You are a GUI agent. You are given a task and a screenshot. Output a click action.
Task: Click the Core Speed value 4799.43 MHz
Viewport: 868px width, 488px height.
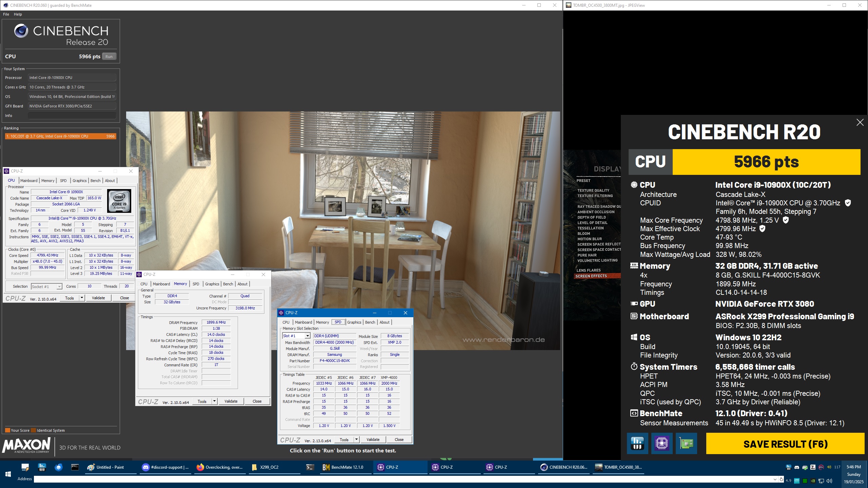click(x=47, y=256)
